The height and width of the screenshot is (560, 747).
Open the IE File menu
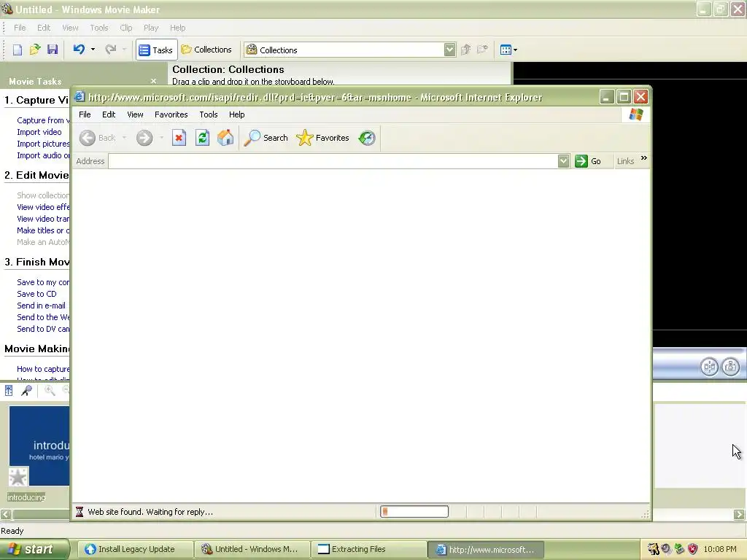[x=85, y=114]
